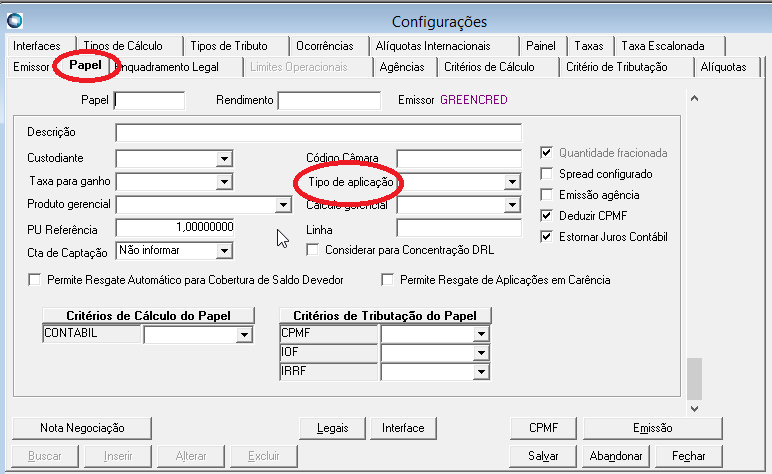Click the CPMF button at bottom

(x=543, y=428)
